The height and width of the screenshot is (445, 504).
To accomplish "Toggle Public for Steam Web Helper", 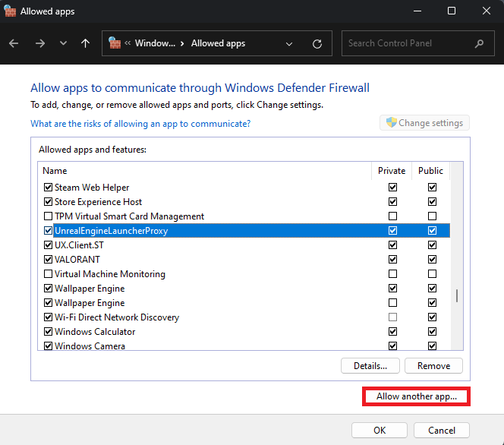I will click(x=432, y=187).
